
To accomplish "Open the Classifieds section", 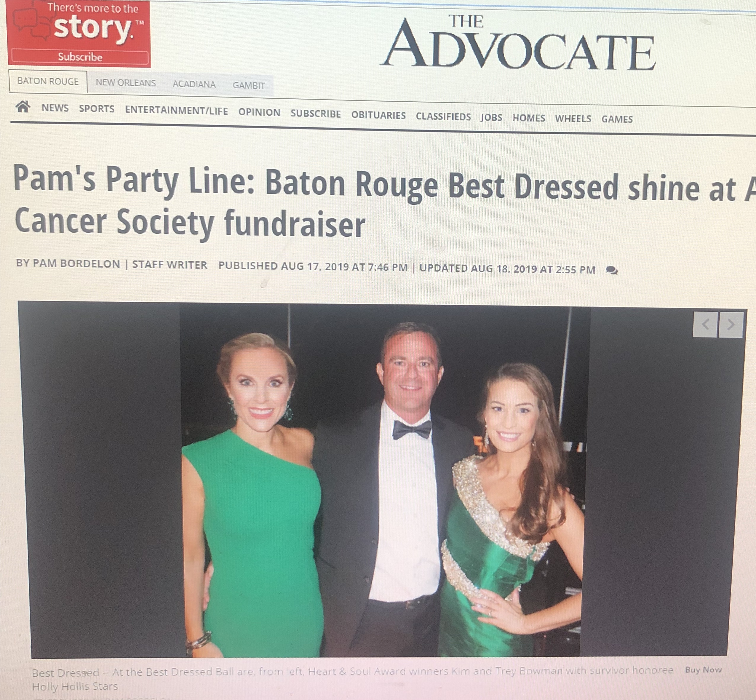I will 443,116.
